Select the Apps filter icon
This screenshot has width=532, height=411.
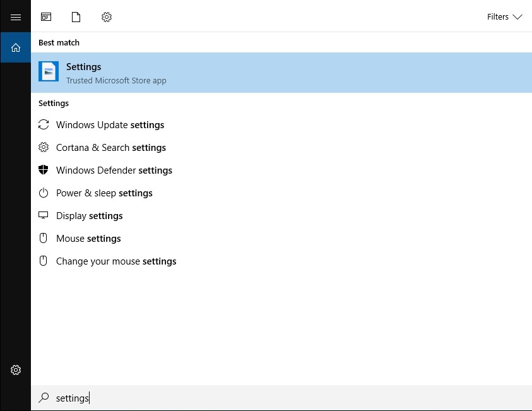[46, 17]
